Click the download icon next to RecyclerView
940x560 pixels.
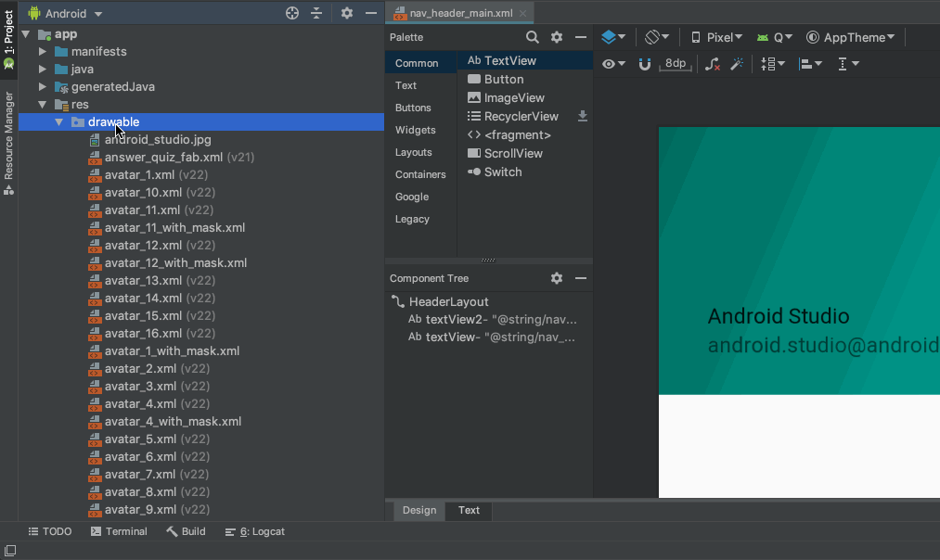[x=583, y=118]
